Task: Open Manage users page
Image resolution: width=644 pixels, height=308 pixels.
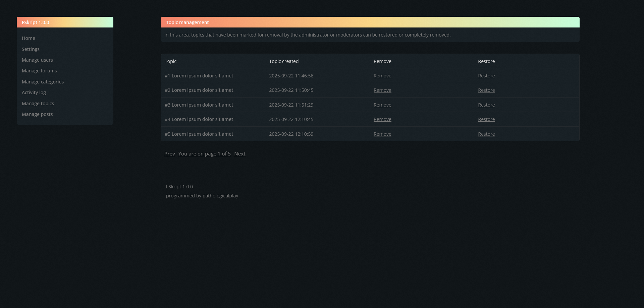Action: tap(37, 60)
